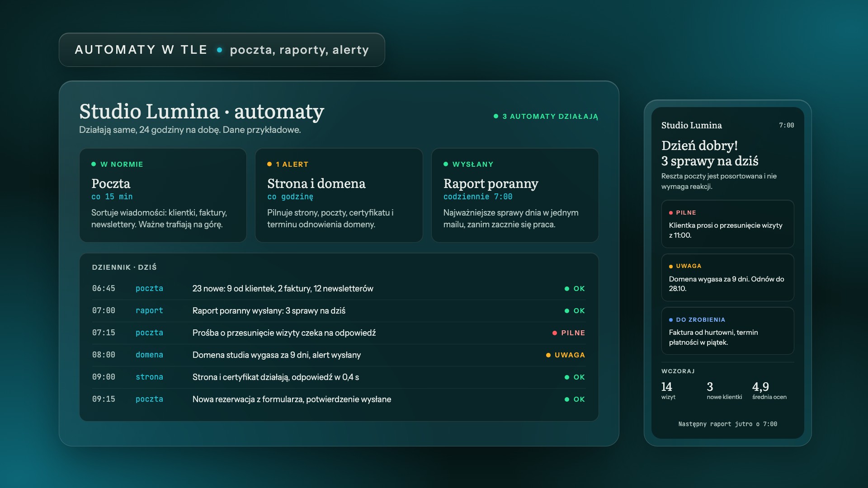Select log entry 'Nowa rezerwacja z formularza'
868x488 pixels.
pos(339,399)
